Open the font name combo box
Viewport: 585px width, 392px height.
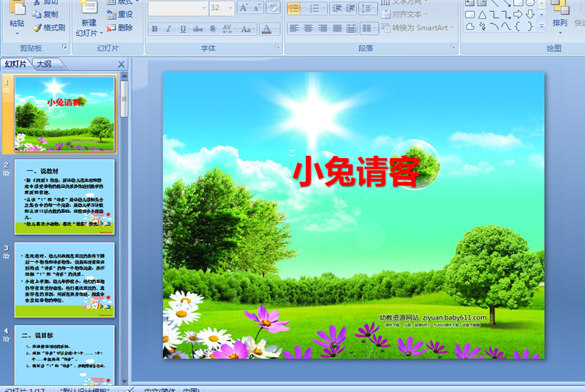[178, 8]
